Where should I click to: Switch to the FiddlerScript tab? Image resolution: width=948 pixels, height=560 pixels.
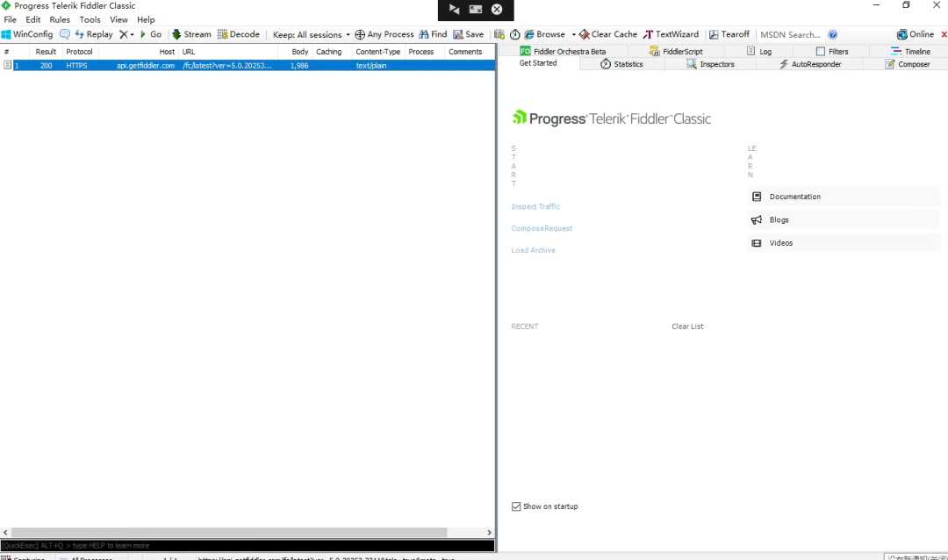(676, 52)
